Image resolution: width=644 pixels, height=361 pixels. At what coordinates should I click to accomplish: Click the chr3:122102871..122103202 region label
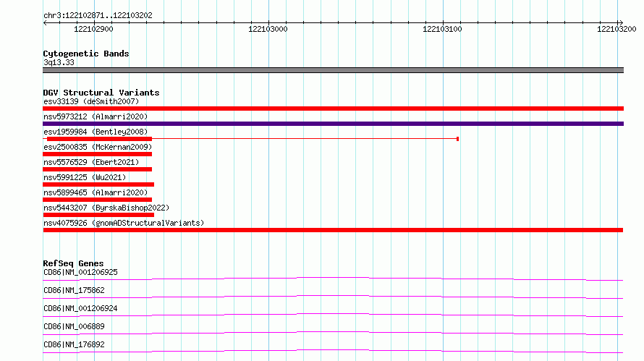[98, 15]
